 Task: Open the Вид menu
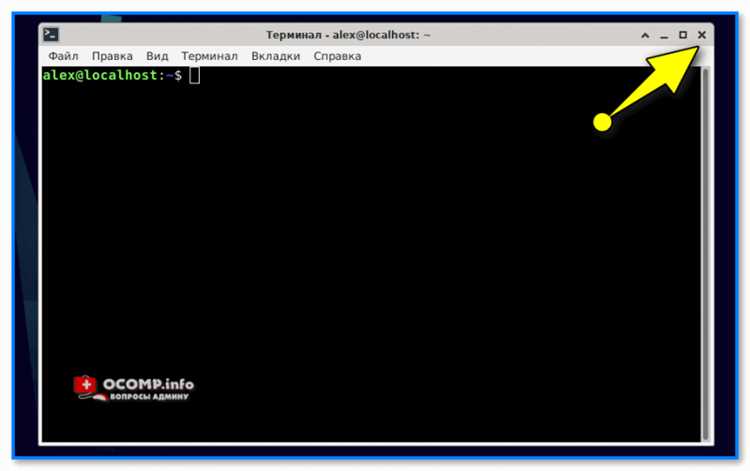tap(157, 56)
